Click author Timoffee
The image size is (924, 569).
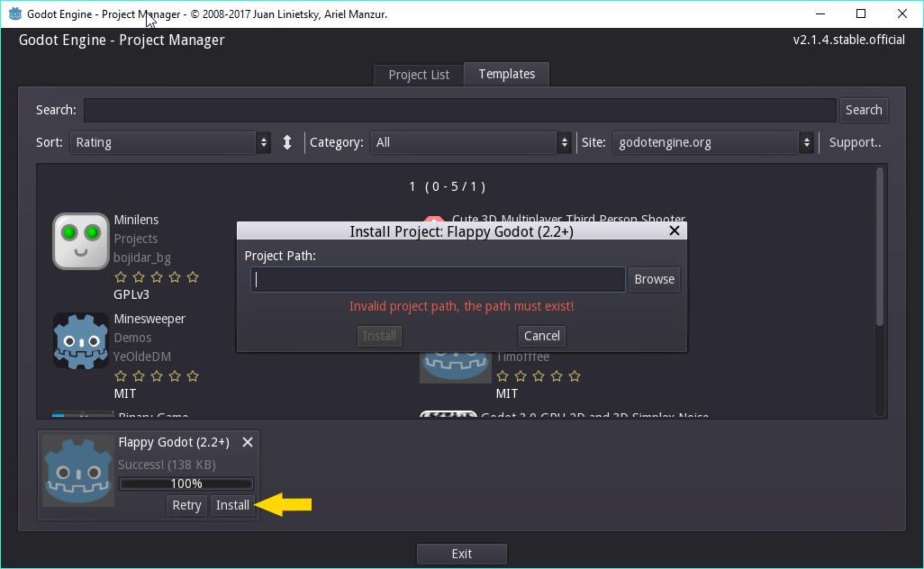[x=522, y=357]
